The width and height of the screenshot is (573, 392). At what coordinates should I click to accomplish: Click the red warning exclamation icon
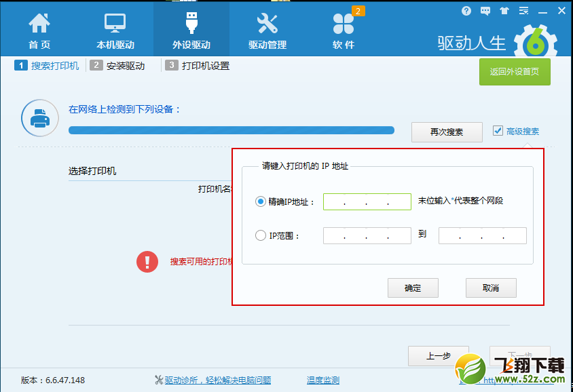pos(147,262)
